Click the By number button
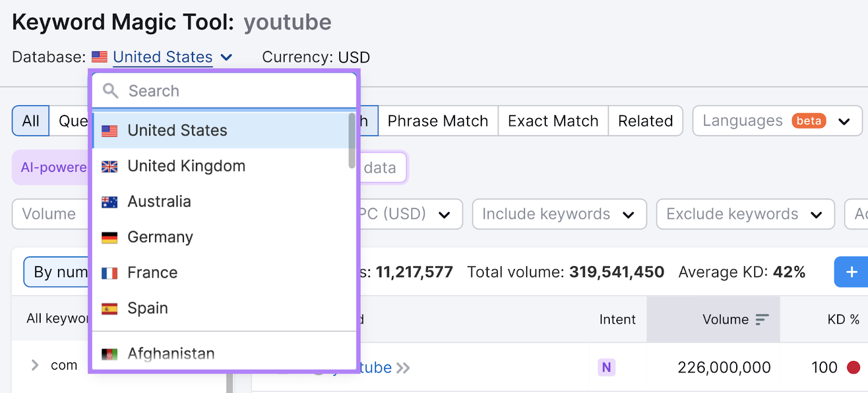This screenshot has width=868, height=393. click(56, 272)
